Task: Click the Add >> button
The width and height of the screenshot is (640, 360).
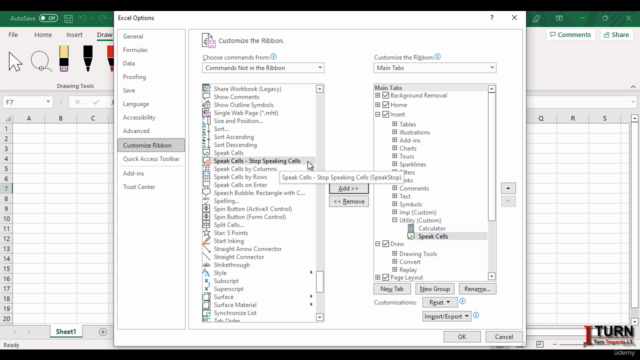Action: (349, 188)
